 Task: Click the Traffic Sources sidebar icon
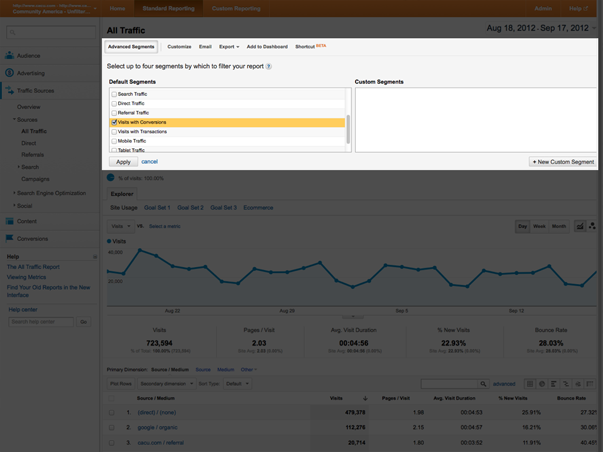(9, 90)
